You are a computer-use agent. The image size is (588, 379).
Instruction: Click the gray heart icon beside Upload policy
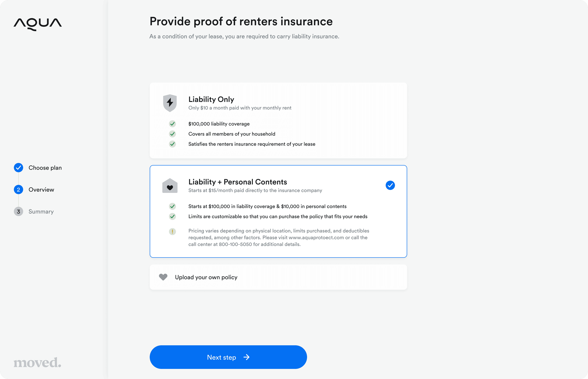163,277
